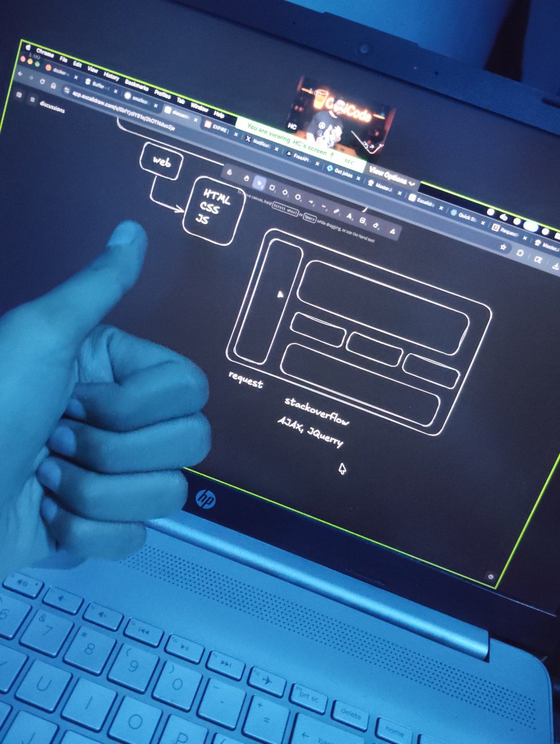Image resolution: width=560 pixels, height=744 pixels.
Task: Select the "HTML CSS JS" box
Action: click(214, 211)
